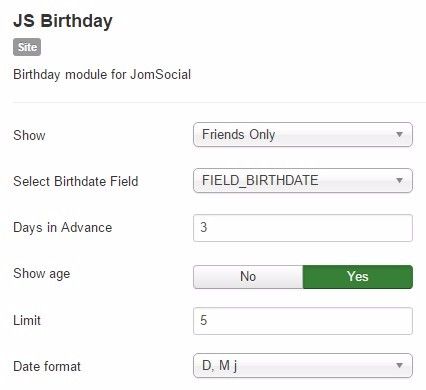
Task: Click the arrow beside FIELD_BIRTHDATE
Action: [399, 181]
